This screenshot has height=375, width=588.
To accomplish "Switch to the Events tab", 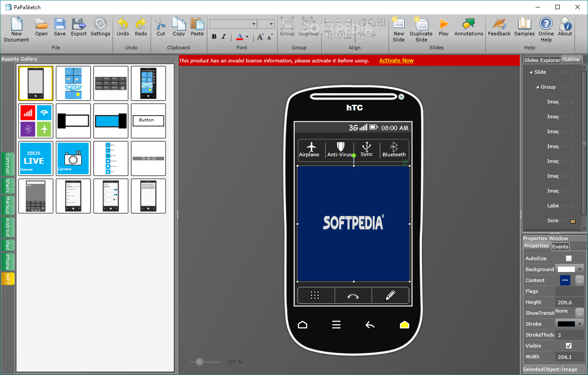I will point(560,247).
